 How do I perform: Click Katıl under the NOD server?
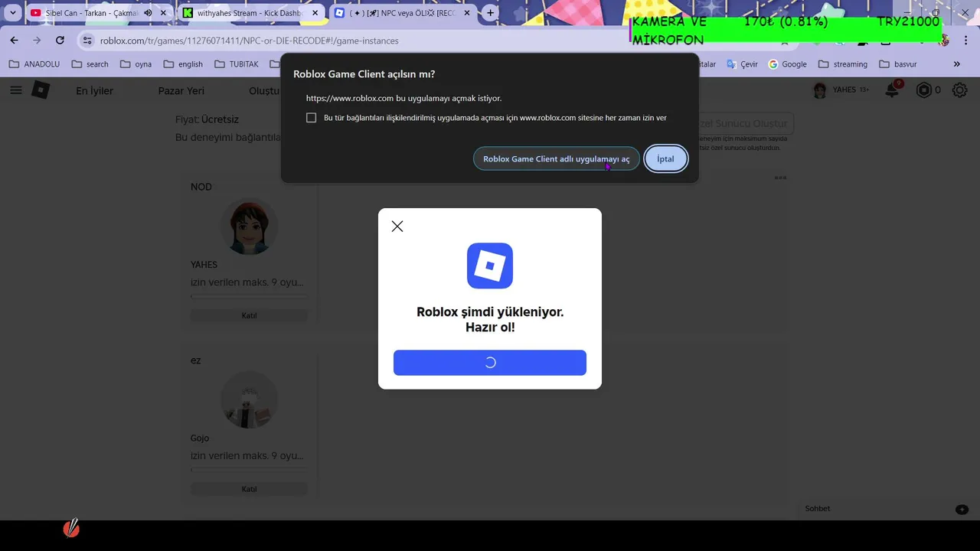tap(249, 315)
